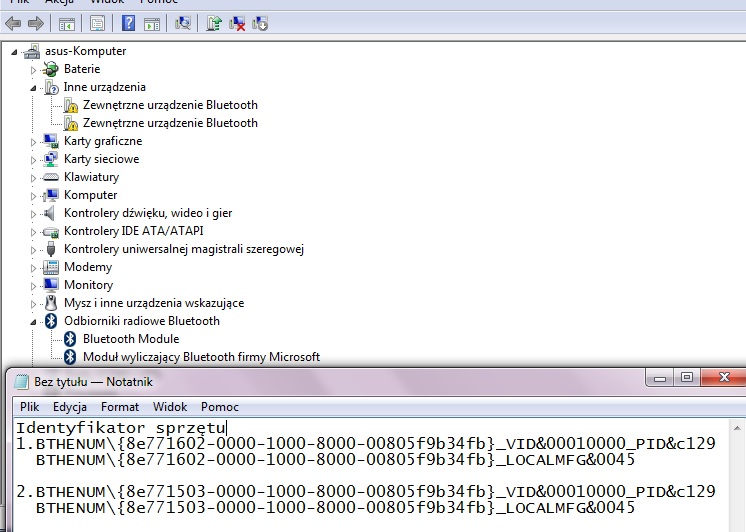Collapse the asus-Komputer root node

point(14,51)
